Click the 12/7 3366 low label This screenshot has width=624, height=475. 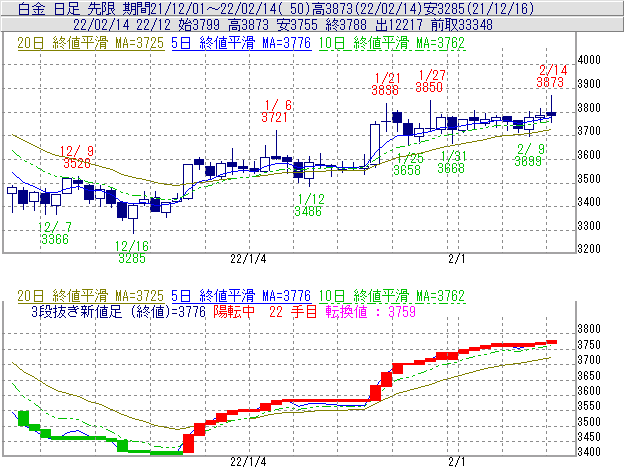pyautogui.click(x=55, y=233)
